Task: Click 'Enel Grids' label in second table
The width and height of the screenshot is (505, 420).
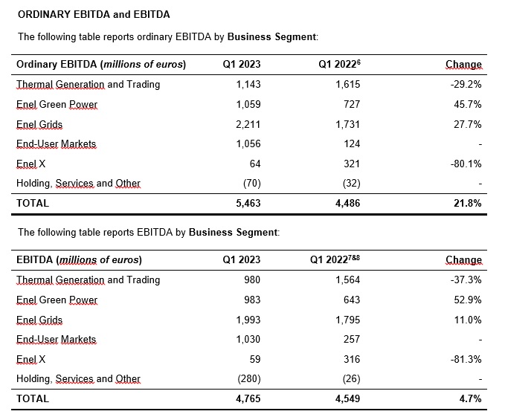Action: click(x=39, y=320)
